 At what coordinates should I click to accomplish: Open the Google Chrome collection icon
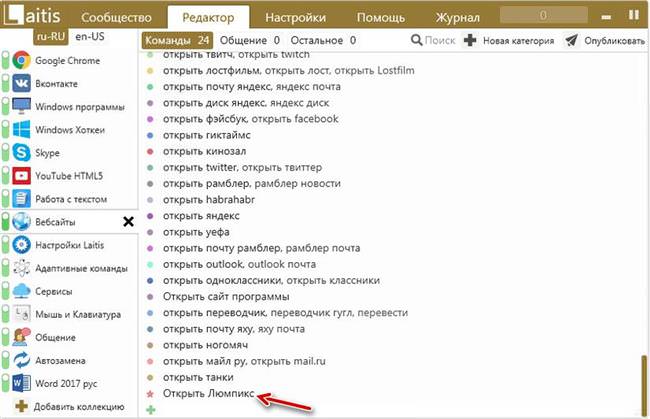[x=21, y=61]
